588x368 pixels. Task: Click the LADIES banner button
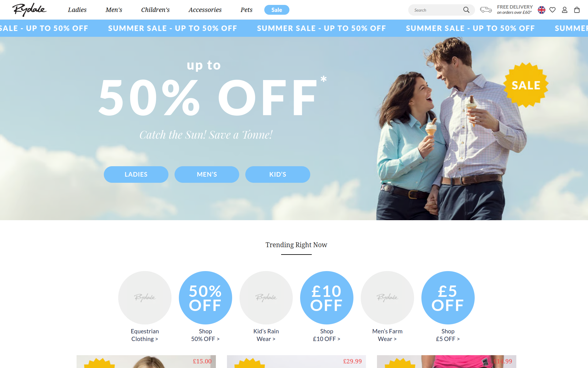(x=136, y=174)
